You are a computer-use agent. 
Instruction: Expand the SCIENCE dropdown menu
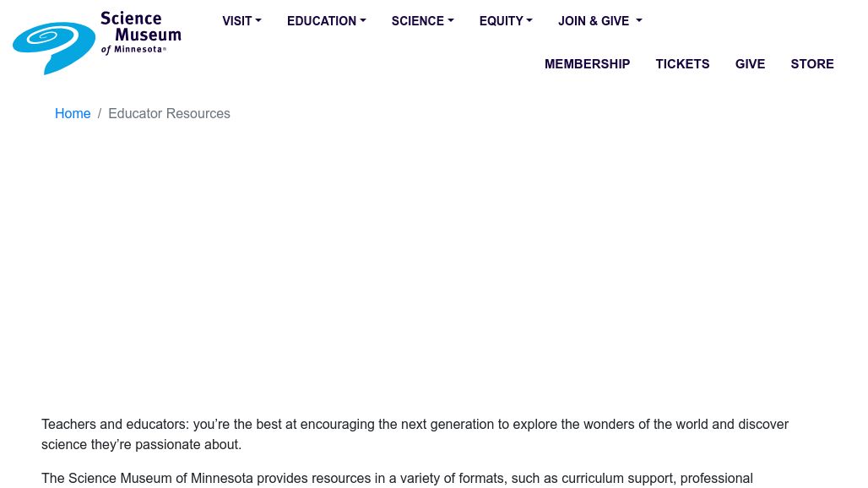coord(422,21)
